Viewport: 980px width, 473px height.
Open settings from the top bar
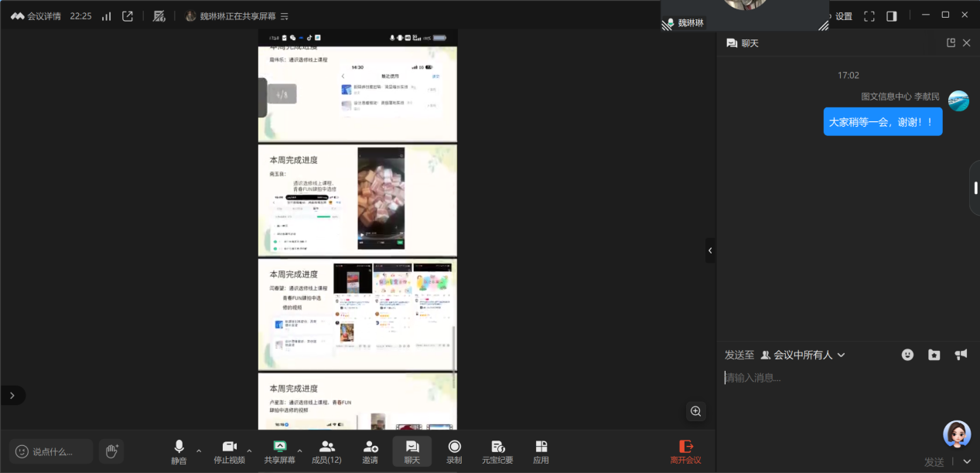pyautogui.click(x=843, y=16)
